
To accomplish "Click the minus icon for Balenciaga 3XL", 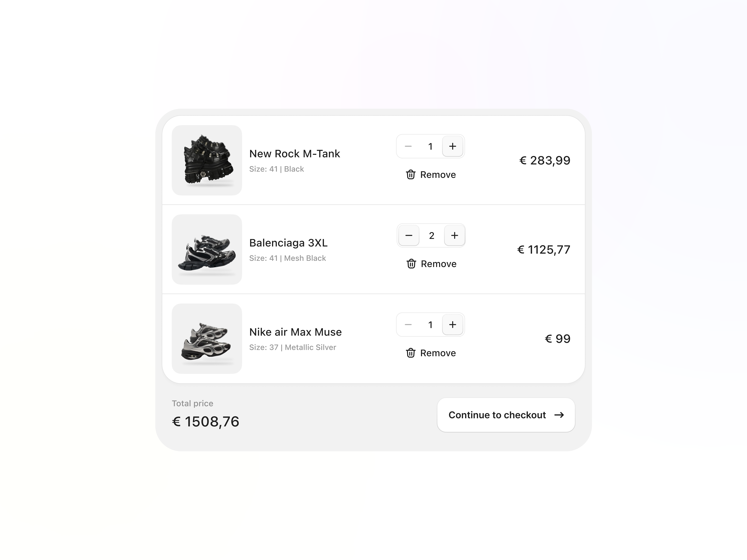I will click(x=409, y=235).
